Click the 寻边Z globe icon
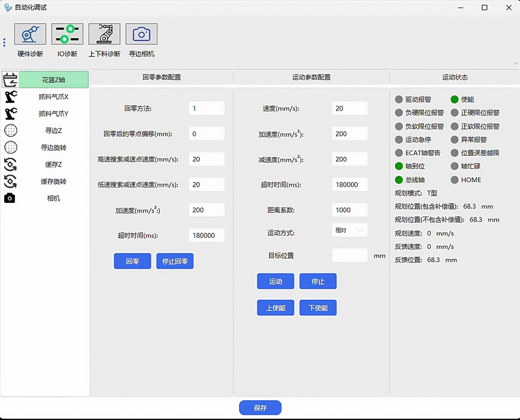Viewport: 520px width, 420px height. [x=11, y=131]
